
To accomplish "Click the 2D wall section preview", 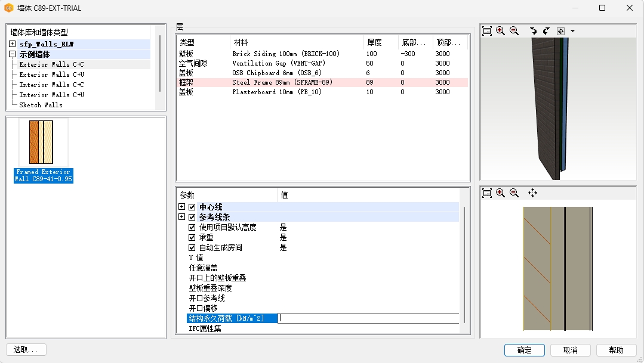I will pos(558,269).
